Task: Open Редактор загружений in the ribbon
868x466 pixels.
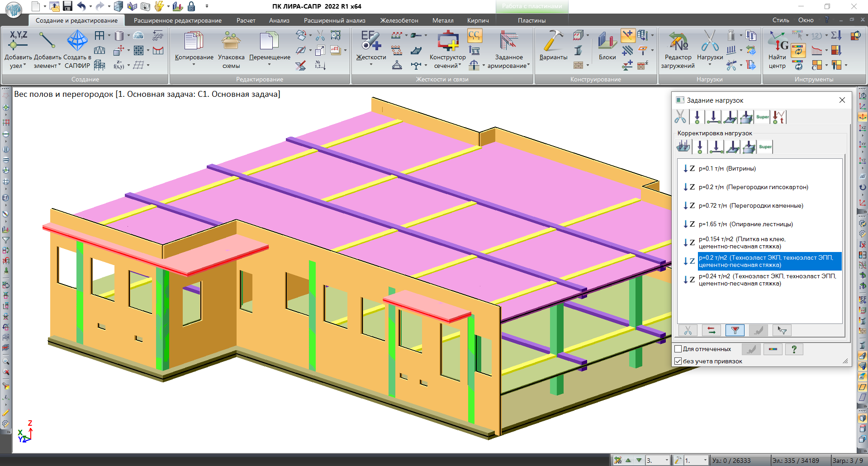Action: [678, 42]
